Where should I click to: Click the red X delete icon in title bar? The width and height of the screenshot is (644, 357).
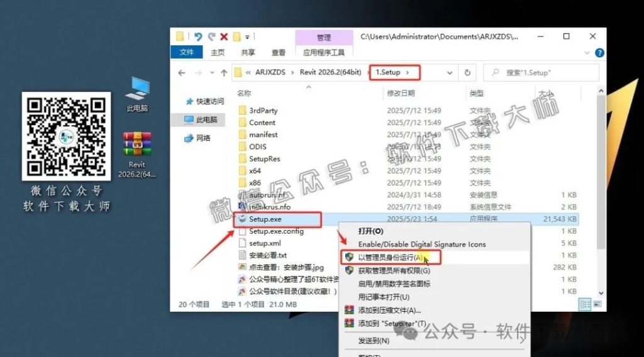click(x=225, y=36)
